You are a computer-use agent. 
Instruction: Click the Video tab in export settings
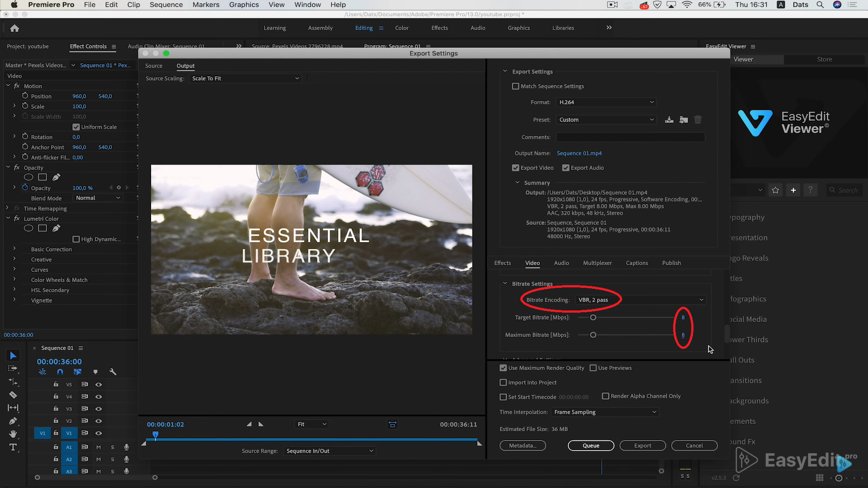tap(532, 263)
